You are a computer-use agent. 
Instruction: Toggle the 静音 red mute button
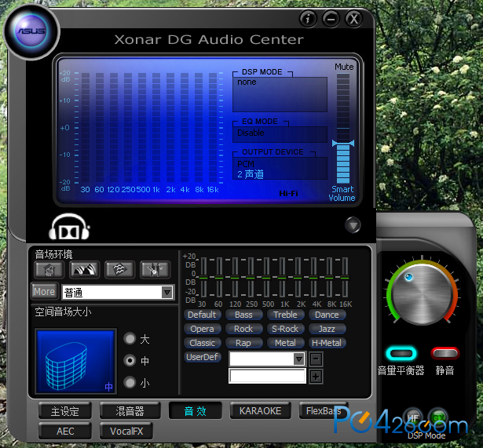[x=445, y=353]
